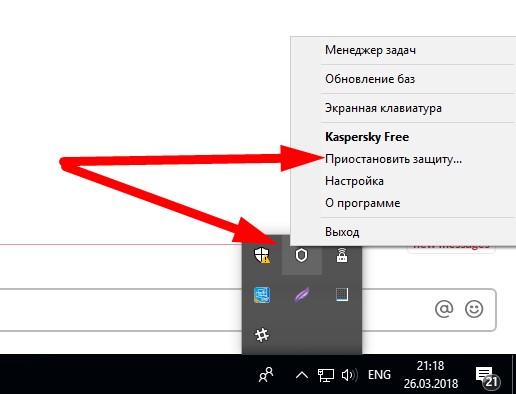Image resolution: width=516 pixels, height=394 pixels.
Task: Click the Kaspersky Free menu header
Action: coord(367,137)
